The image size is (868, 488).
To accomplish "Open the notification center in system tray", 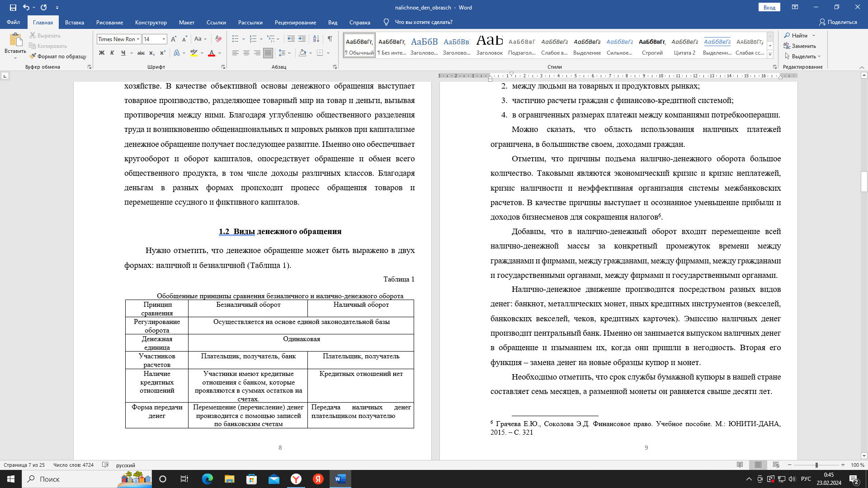I will 854,479.
